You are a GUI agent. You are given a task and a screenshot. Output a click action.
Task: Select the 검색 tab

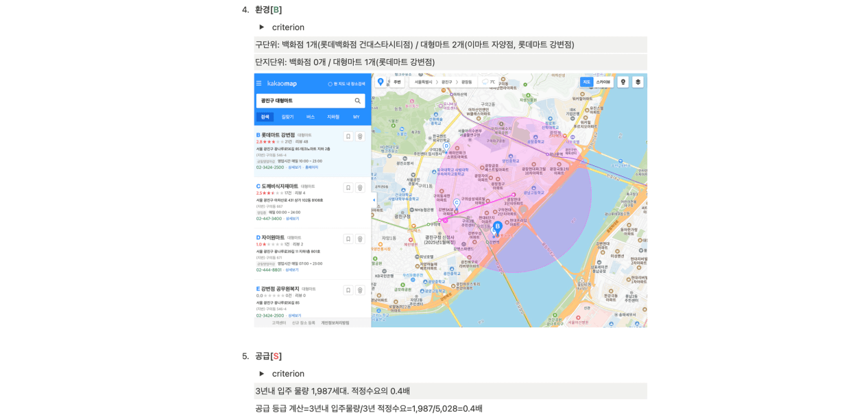coord(265,117)
